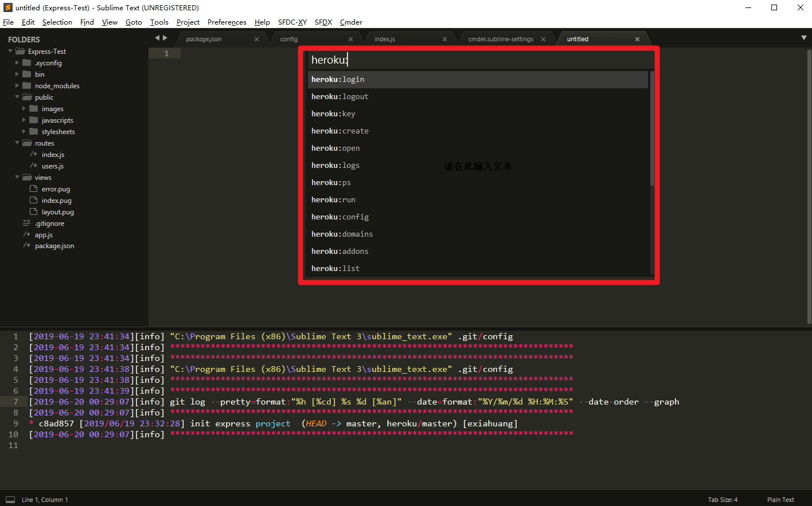Viewport: 812px width, 506px height.
Task: Open the File menu
Action: 8,22
